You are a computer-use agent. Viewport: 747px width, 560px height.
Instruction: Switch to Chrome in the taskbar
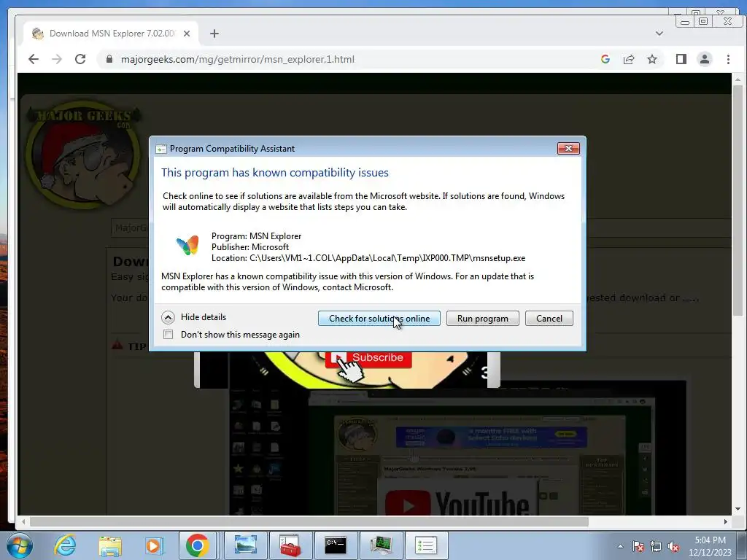click(x=197, y=545)
